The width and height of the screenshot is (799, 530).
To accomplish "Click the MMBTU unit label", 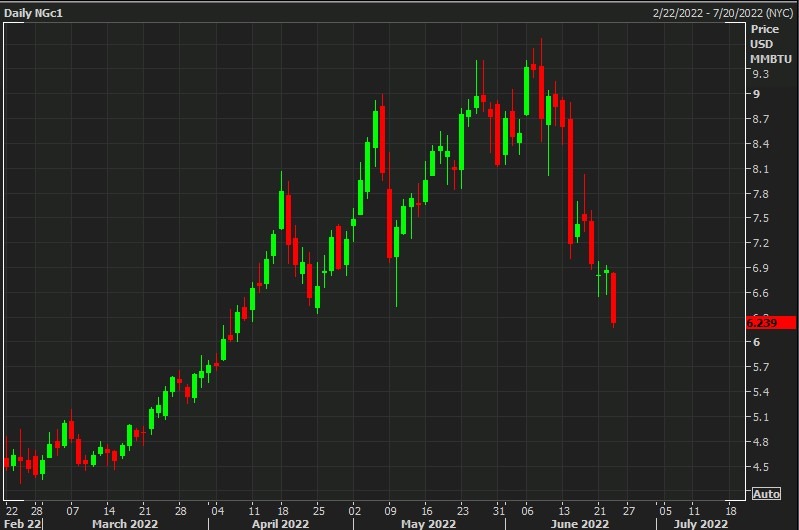I will [x=770, y=59].
